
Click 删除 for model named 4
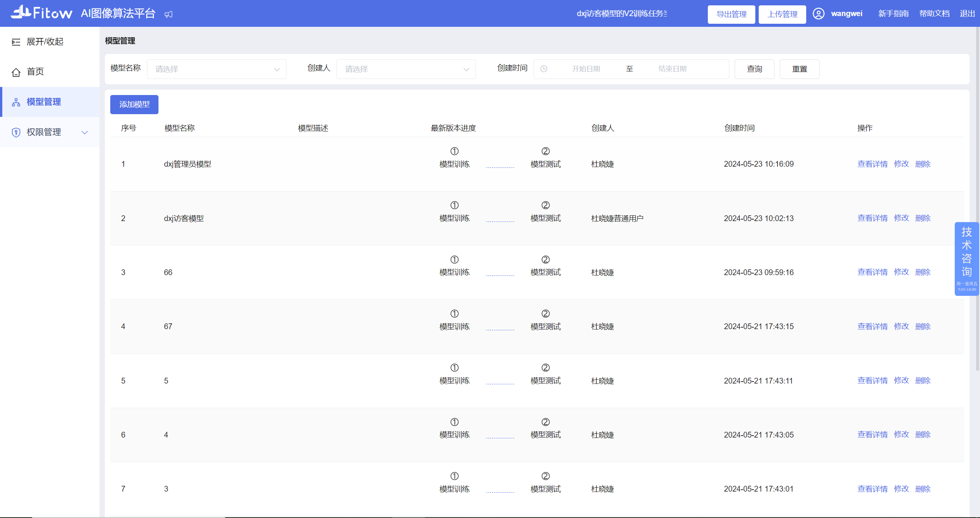pyautogui.click(x=923, y=434)
